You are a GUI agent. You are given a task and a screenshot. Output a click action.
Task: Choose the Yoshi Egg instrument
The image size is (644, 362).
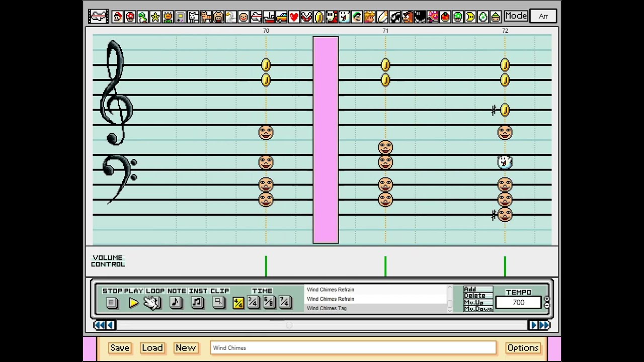pos(483,17)
